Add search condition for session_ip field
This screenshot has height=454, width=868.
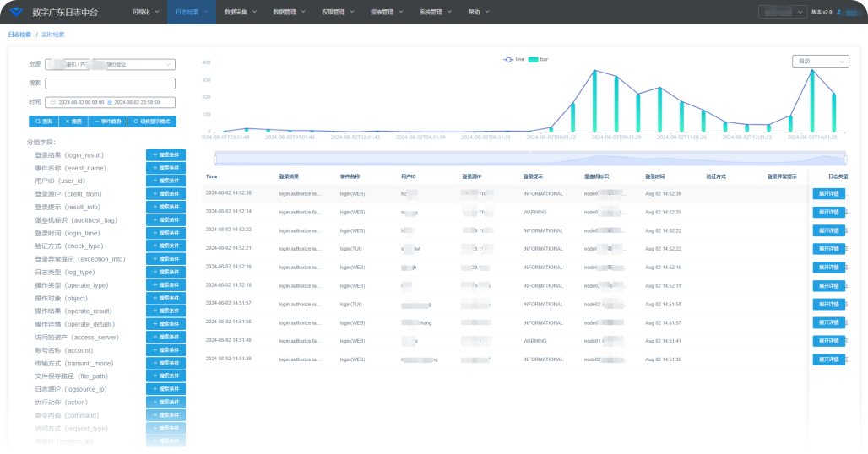(x=165, y=440)
